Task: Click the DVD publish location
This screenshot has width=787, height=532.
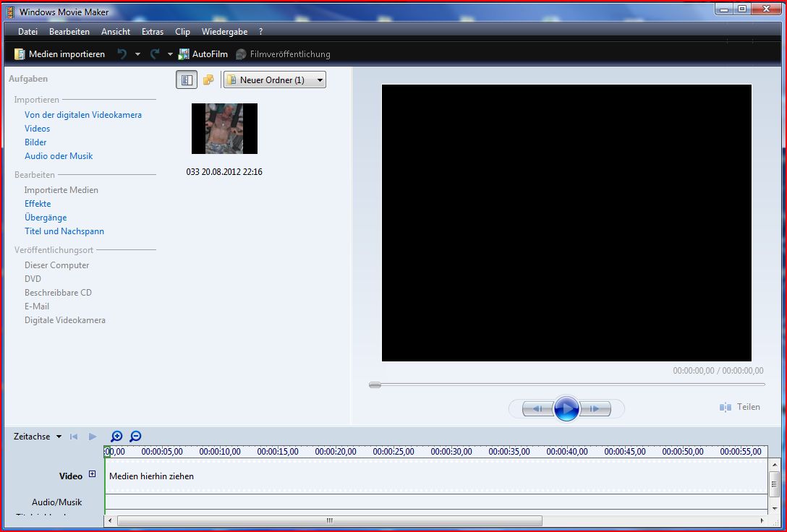Action: [x=33, y=279]
